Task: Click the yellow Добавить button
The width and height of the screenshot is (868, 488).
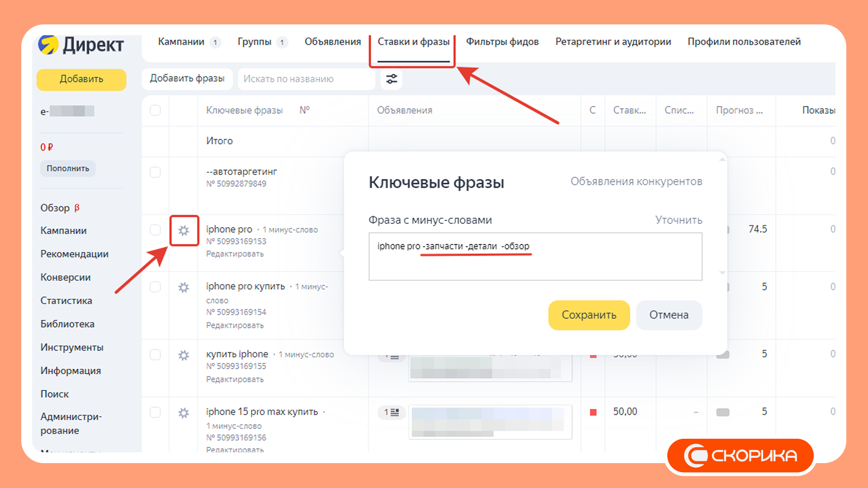Action: (x=81, y=79)
